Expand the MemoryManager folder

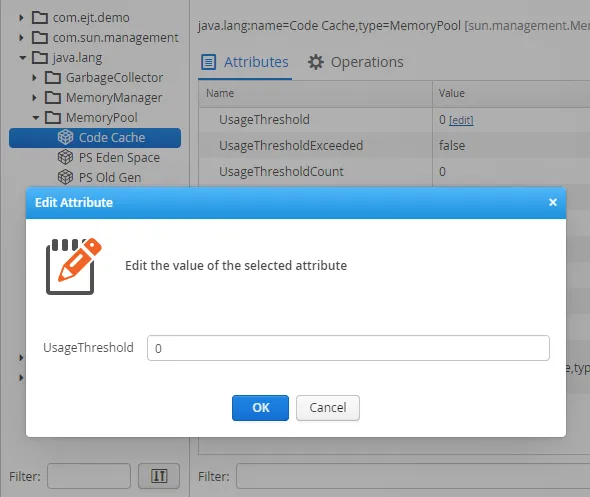point(35,98)
